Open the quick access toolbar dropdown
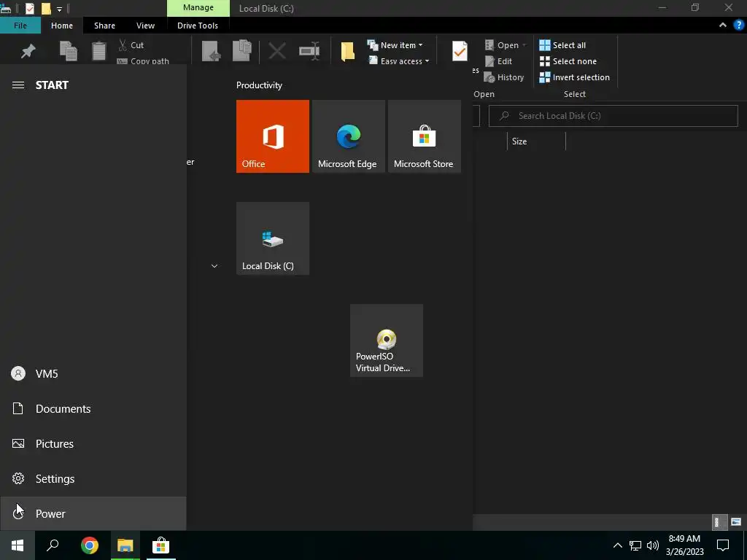Image resolution: width=747 pixels, height=560 pixels. click(59, 9)
